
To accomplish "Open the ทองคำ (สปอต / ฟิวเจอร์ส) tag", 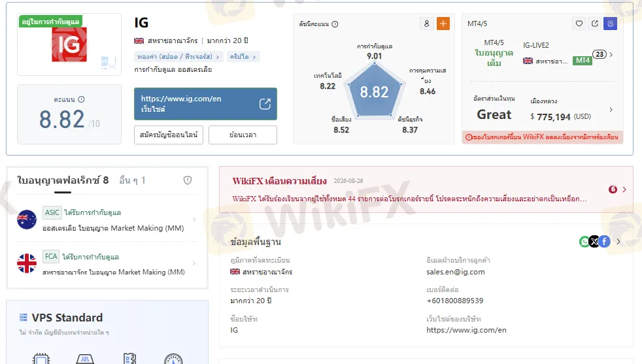I will [178, 56].
